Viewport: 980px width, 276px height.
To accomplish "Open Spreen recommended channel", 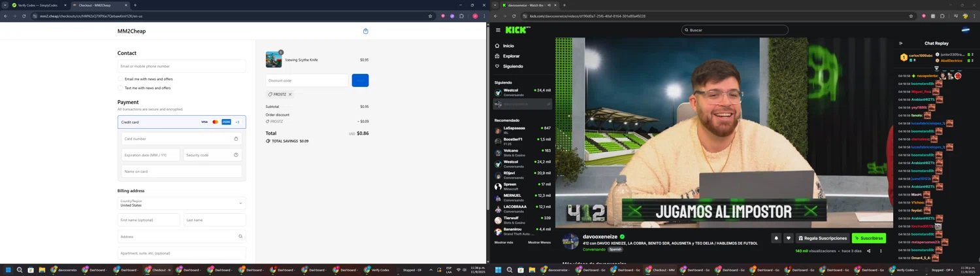I will 523,186.
